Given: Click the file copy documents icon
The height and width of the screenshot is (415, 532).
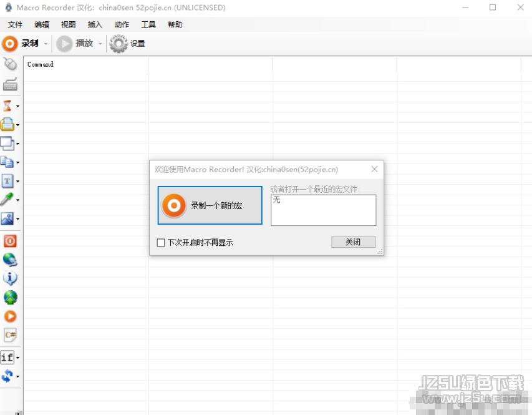Looking at the screenshot, I should 7,162.
